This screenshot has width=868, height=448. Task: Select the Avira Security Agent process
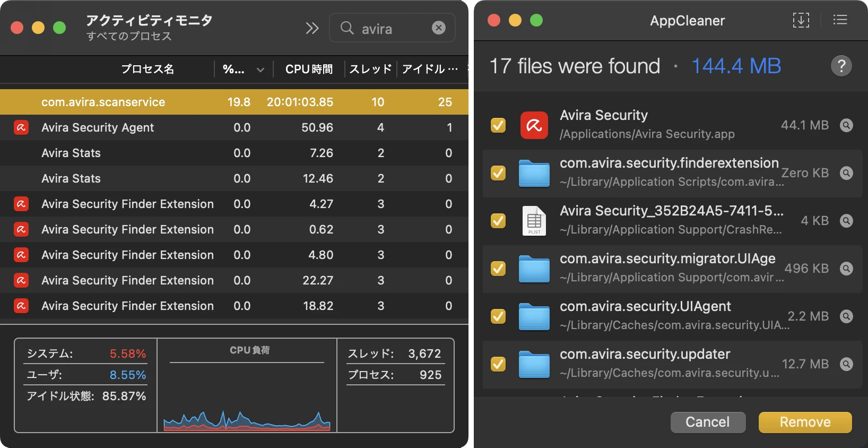[x=98, y=127]
